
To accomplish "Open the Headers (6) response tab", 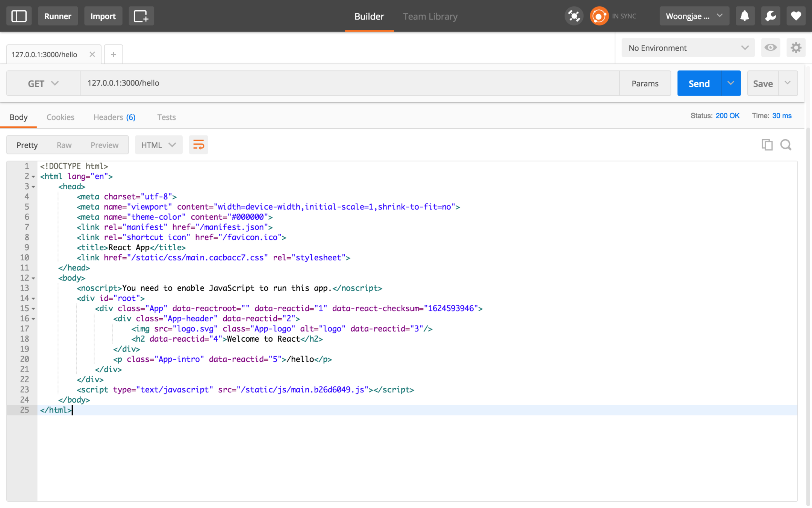I will [114, 117].
